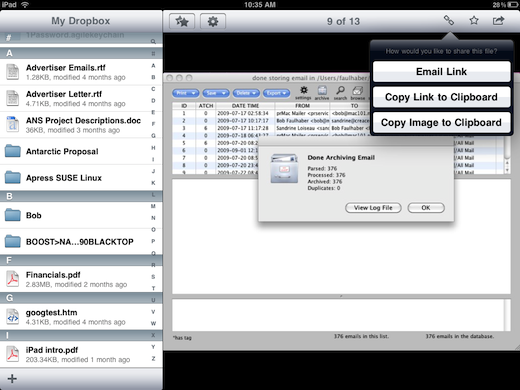Tap the link share chain icon
Screen dimensions: 520x390
pos(449,21)
